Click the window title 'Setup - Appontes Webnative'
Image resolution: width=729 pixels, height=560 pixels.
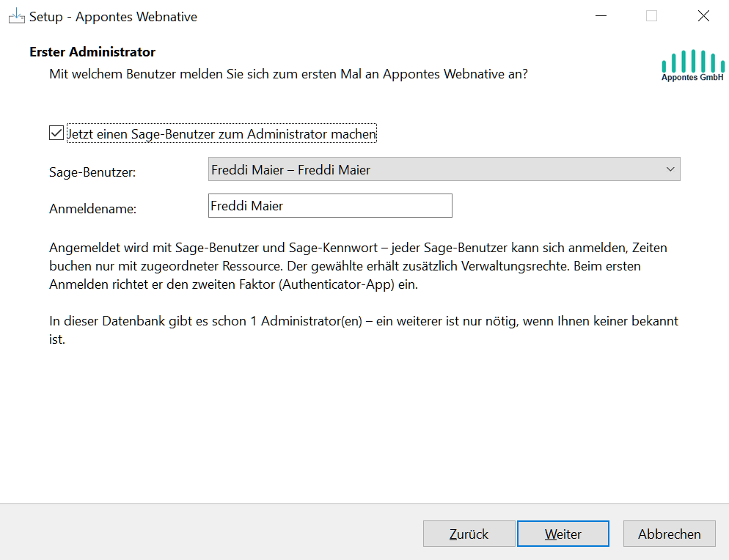[113, 17]
